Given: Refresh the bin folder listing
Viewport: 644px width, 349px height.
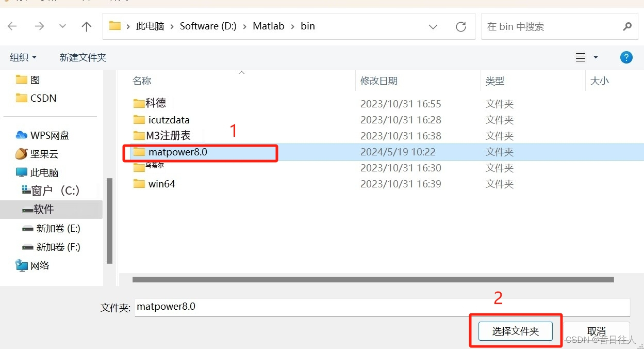Looking at the screenshot, I should click(x=460, y=26).
